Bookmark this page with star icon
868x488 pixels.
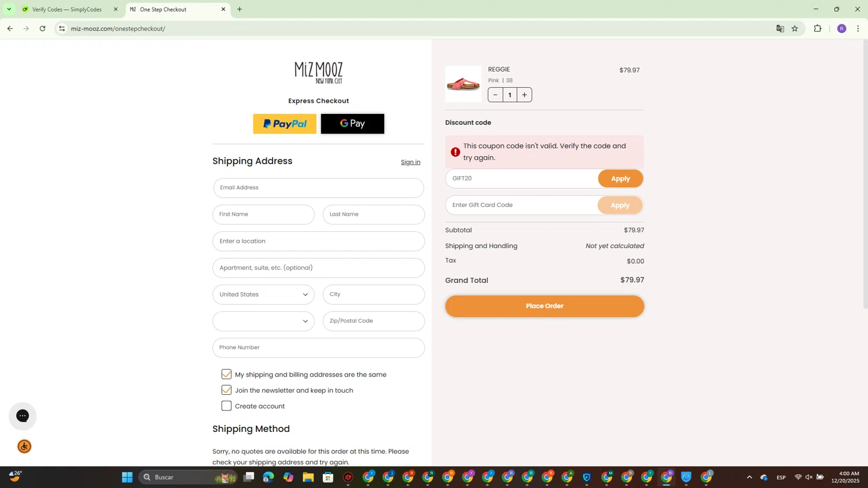point(795,28)
